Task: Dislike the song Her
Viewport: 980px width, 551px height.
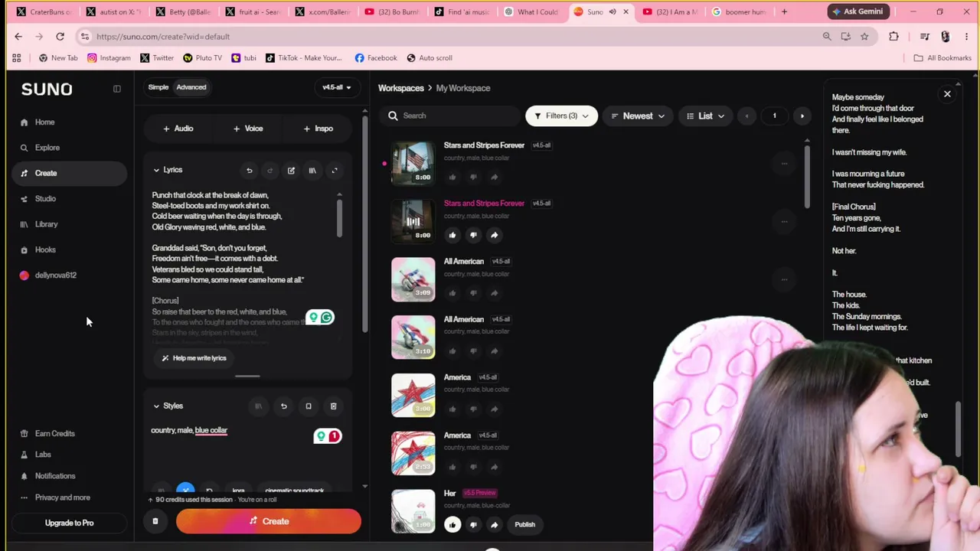Action: (x=473, y=524)
